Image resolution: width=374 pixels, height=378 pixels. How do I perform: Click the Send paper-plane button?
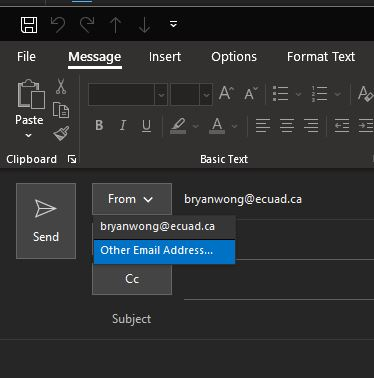pos(46,221)
